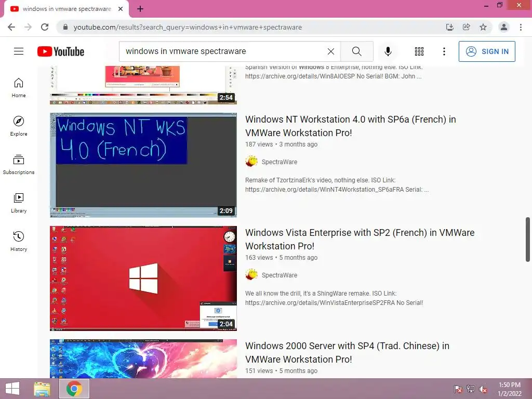Click the magnifier search button
Screen dimensions: 532x399
(x=356, y=51)
